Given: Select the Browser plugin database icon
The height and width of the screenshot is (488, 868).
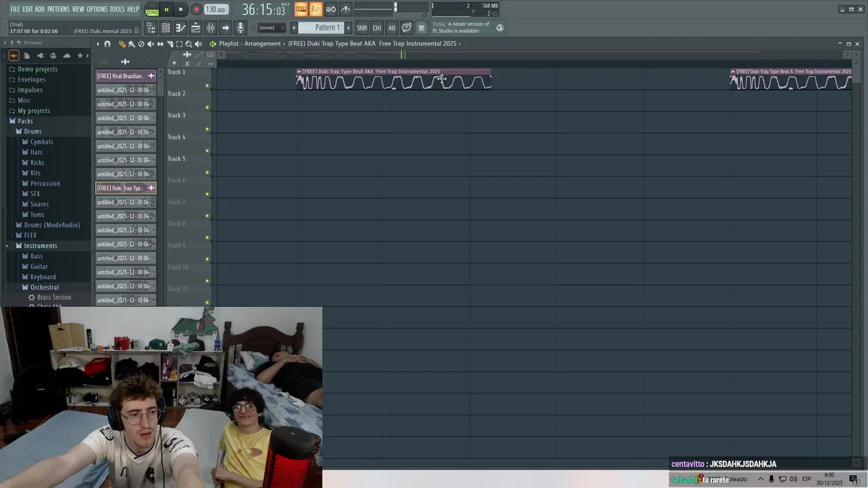Looking at the screenshot, I should coord(41,56).
